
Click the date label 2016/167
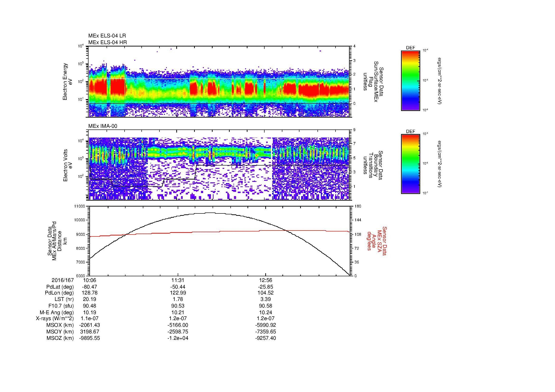63,280
